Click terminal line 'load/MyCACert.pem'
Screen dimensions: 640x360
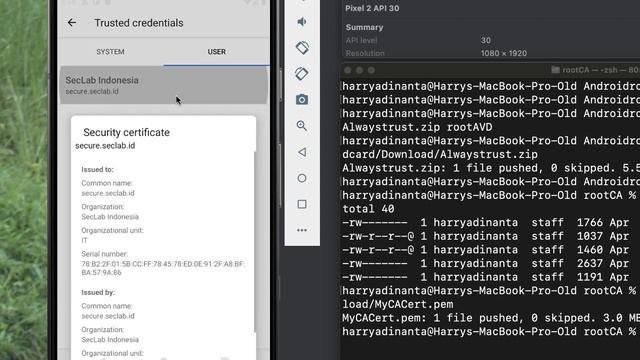pyautogui.click(x=398, y=304)
